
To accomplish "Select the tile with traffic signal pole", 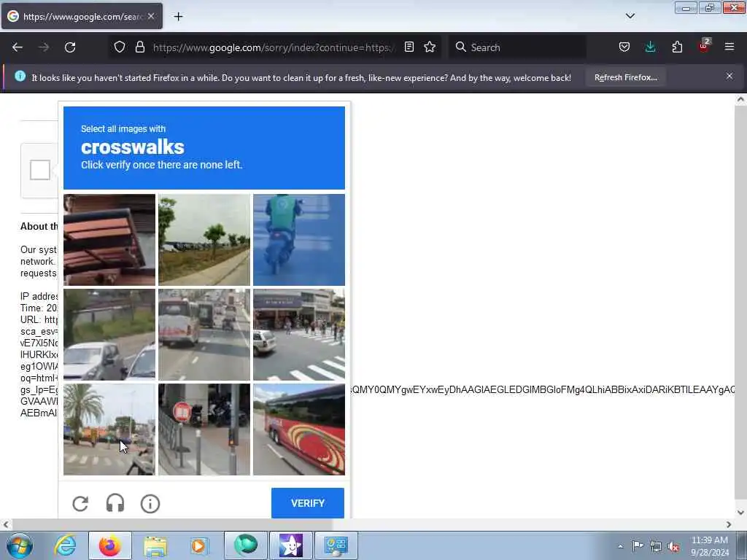I will 204,429.
